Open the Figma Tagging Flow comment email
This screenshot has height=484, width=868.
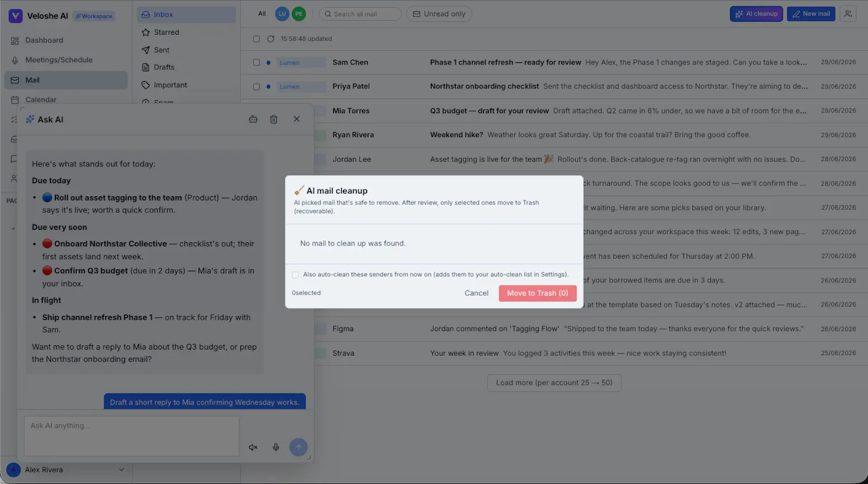[x=590, y=329]
